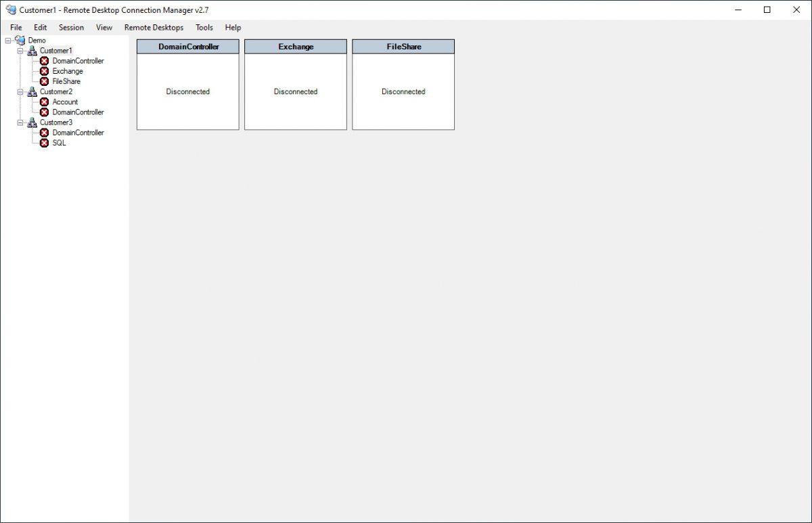
Task: Collapse the Customer3 tree node
Action: coord(18,122)
